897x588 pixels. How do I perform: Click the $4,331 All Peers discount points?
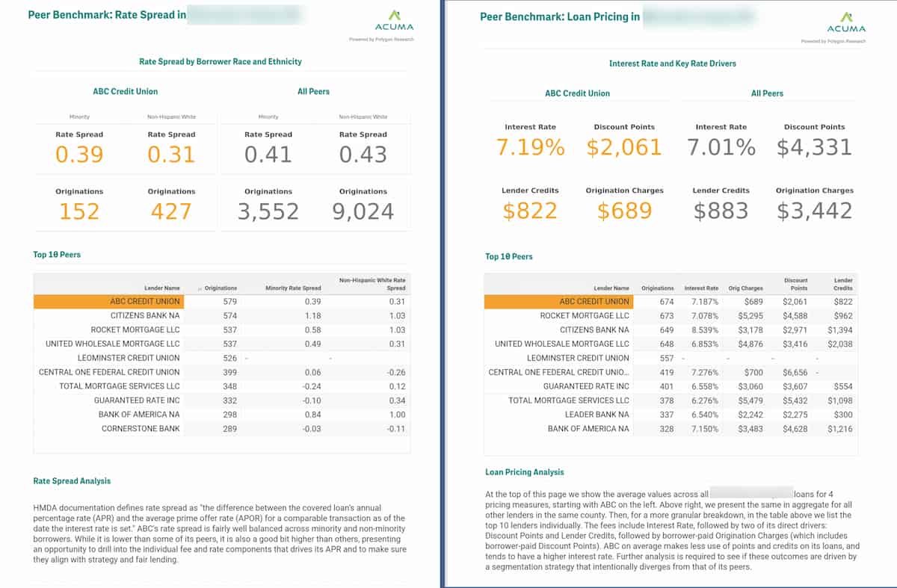click(x=814, y=147)
